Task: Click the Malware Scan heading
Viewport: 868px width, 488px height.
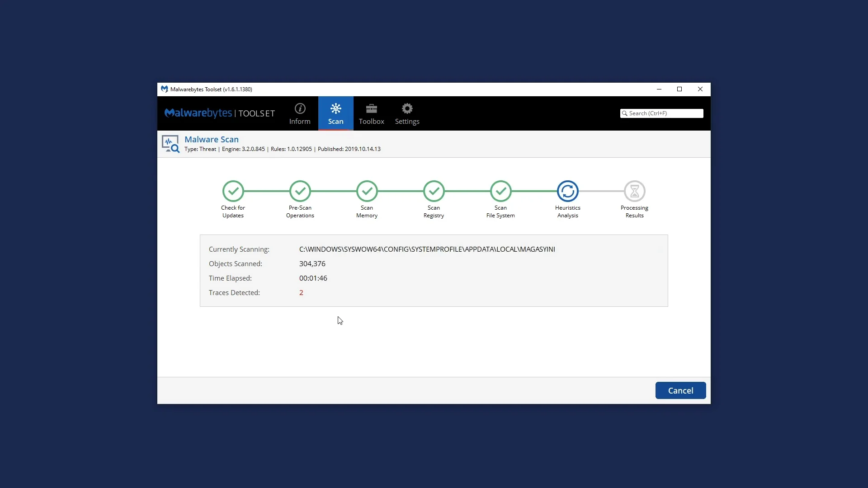Action: point(211,140)
